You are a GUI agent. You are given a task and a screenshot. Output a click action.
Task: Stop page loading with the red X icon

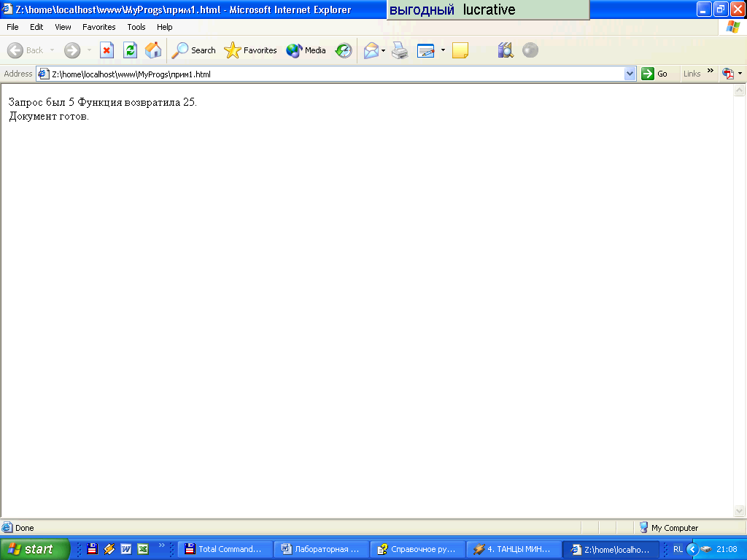[x=107, y=50]
